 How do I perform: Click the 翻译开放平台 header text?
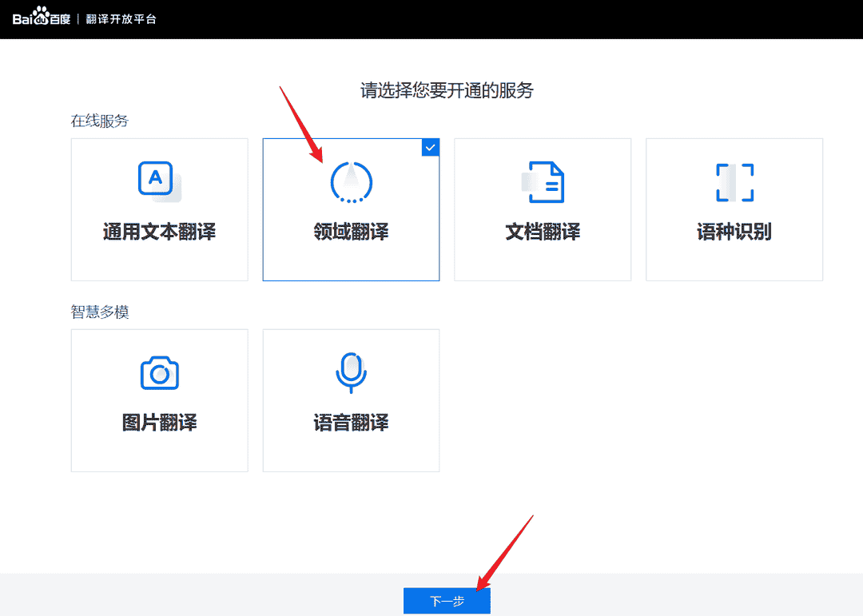click(122, 17)
